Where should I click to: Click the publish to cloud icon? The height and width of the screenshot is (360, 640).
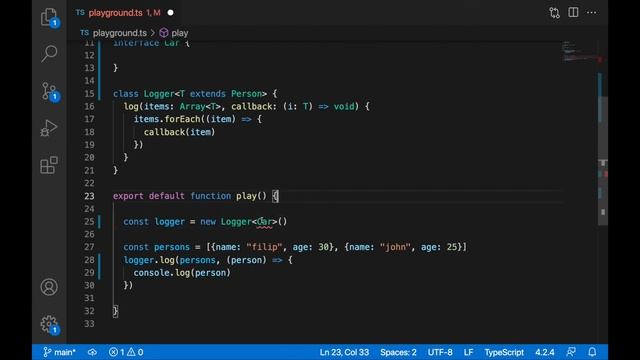point(92,352)
